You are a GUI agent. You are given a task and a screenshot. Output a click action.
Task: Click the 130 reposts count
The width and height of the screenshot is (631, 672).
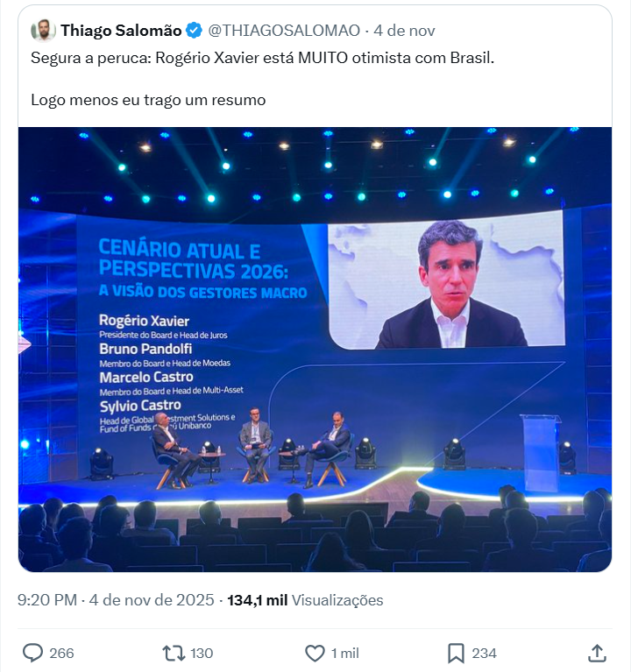[202, 653]
